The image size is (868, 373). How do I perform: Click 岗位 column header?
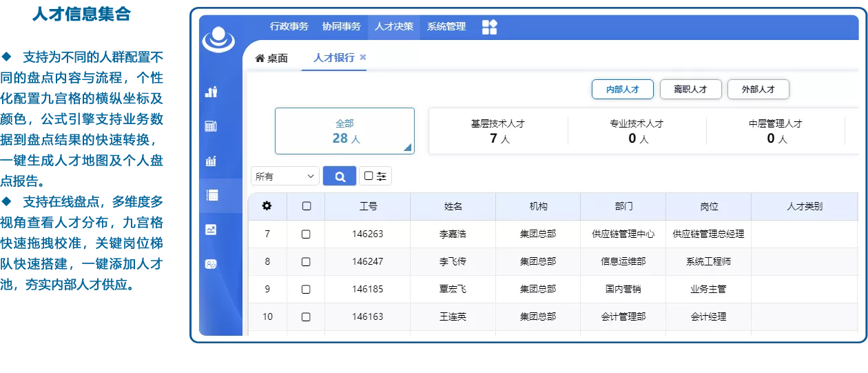pyautogui.click(x=709, y=206)
